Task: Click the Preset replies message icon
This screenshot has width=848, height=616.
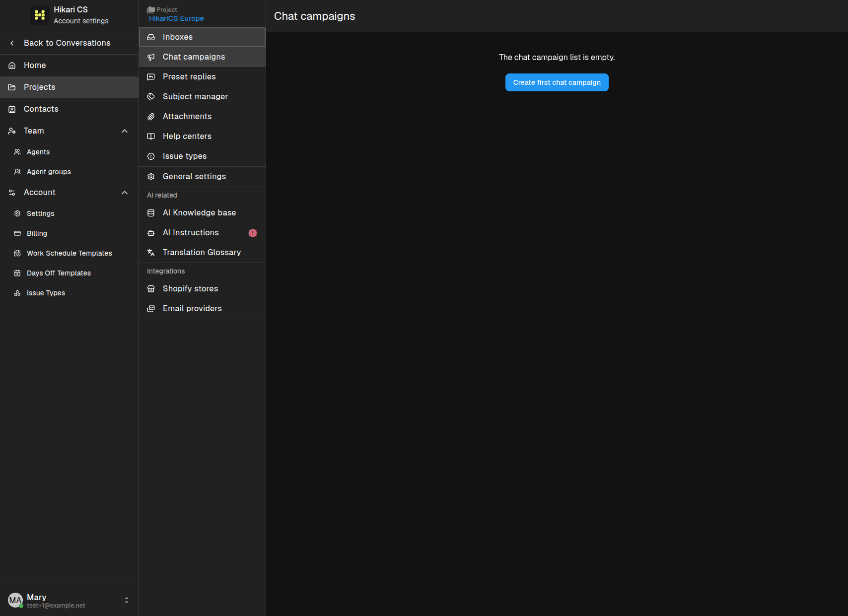Action: click(x=151, y=77)
